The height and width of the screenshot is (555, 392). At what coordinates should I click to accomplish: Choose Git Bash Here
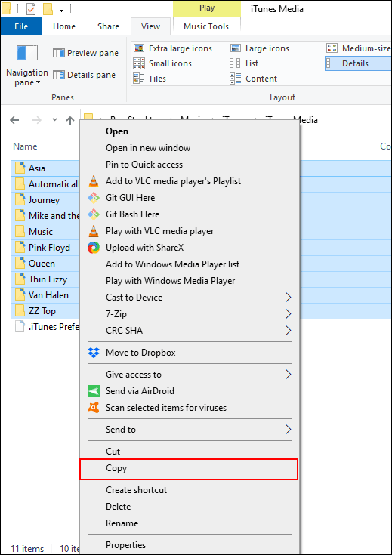click(x=190, y=214)
